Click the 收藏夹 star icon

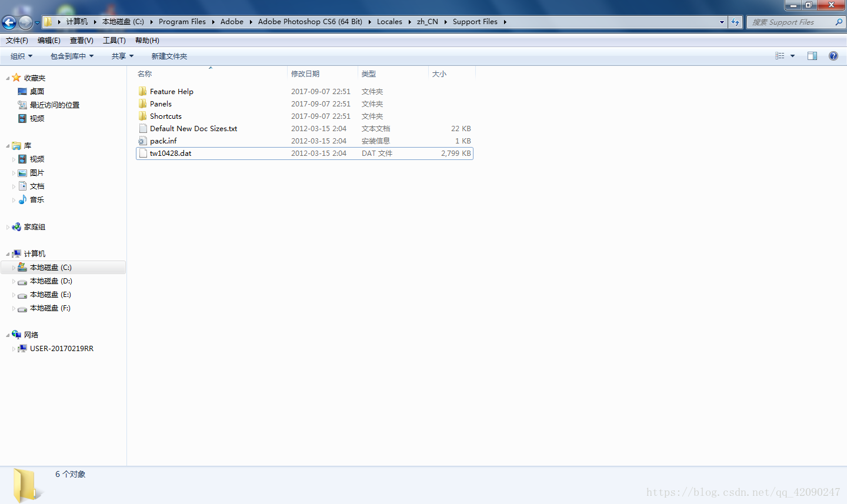tap(16, 78)
